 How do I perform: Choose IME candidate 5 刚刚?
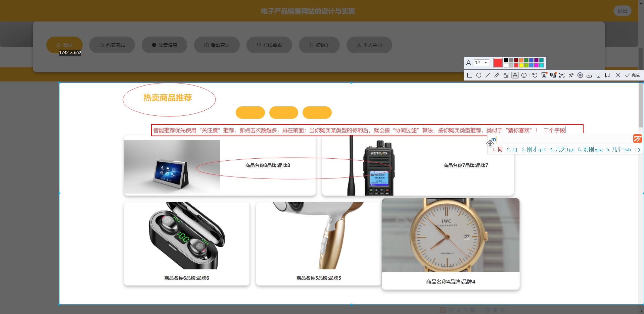(x=590, y=150)
